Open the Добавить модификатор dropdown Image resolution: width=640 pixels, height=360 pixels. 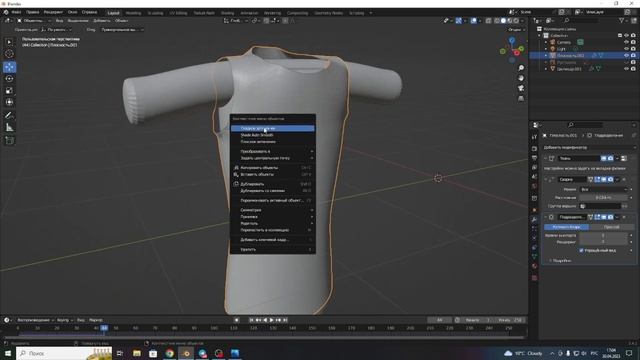(x=589, y=147)
